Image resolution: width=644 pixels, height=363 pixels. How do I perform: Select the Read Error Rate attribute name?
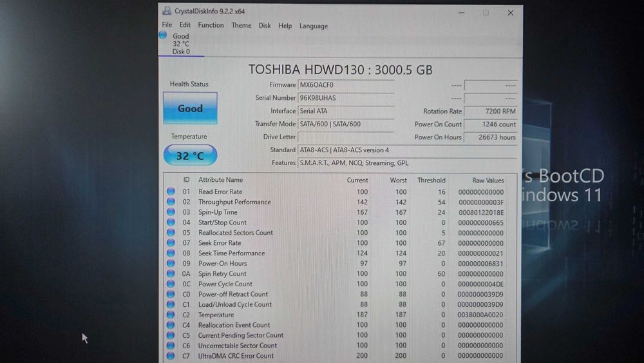(x=220, y=191)
